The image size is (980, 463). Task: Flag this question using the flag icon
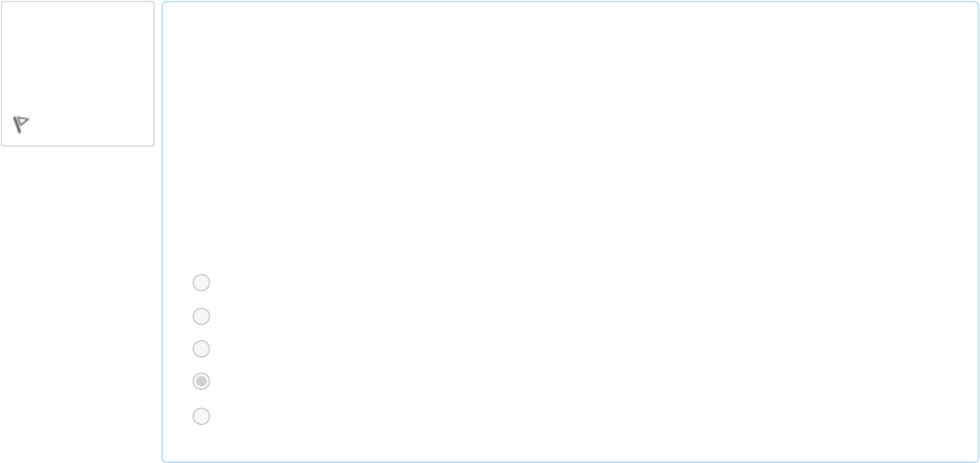click(21, 124)
